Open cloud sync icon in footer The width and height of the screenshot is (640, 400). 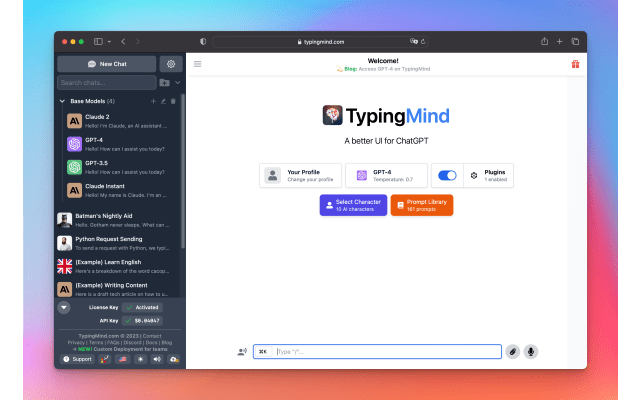[x=174, y=359]
